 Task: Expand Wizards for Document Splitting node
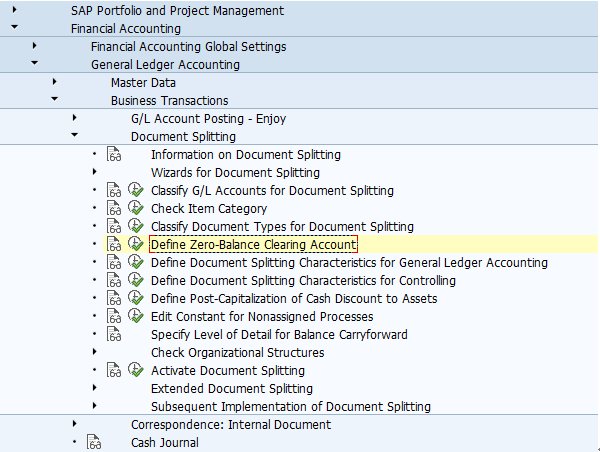pos(95,171)
